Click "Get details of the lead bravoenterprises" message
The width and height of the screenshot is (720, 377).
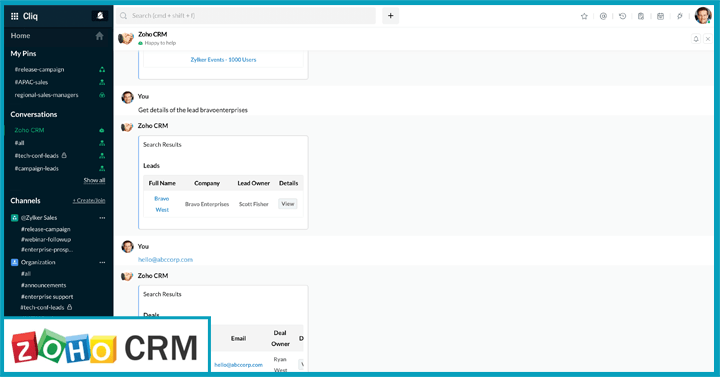(x=193, y=110)
